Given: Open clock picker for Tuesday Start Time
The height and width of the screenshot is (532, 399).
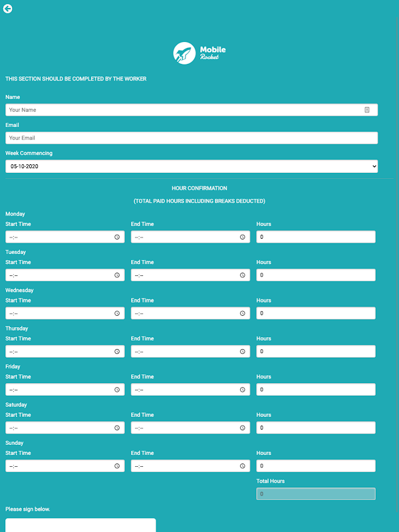Looking at the screenshot, I should [x=117, y=275].
